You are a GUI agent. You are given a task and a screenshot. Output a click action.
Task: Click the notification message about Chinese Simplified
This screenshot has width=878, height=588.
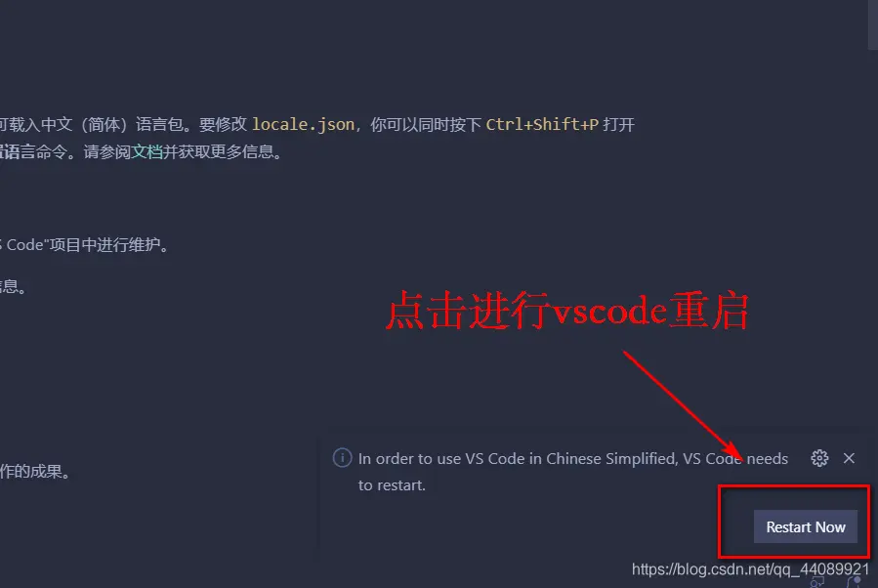click(x=573, y=459)
